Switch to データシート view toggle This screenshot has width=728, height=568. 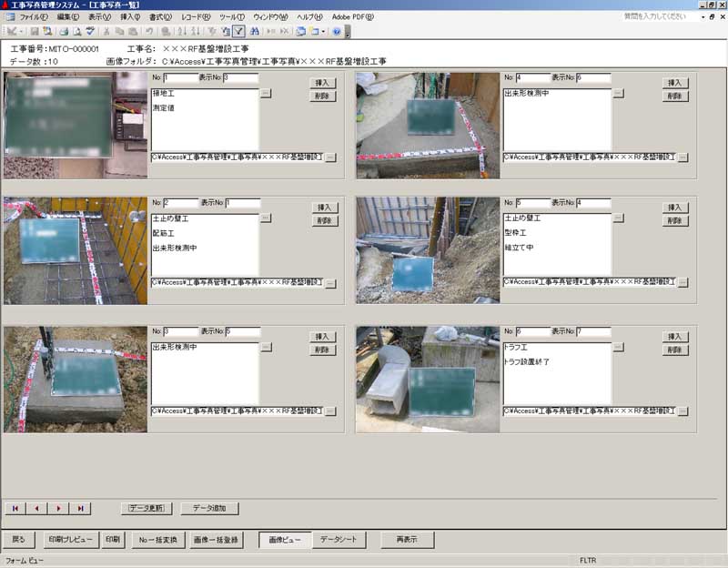340,540
